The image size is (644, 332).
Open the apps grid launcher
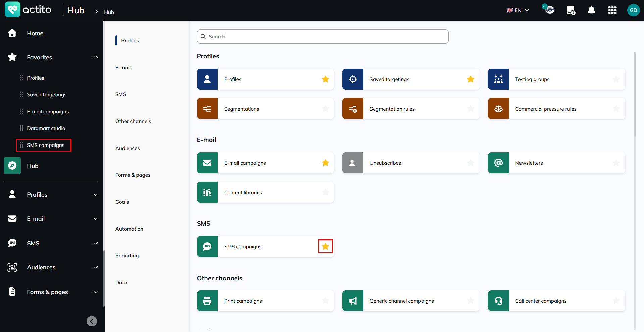coord(612,10)
